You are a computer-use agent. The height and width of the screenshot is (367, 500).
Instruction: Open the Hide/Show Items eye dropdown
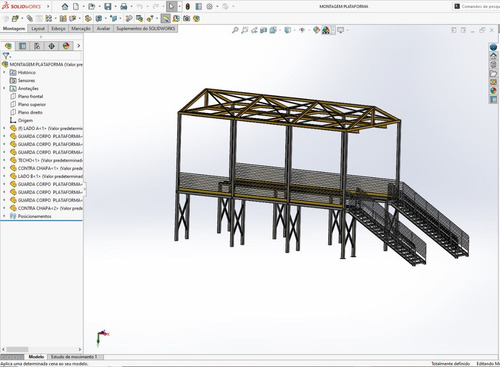308,30
